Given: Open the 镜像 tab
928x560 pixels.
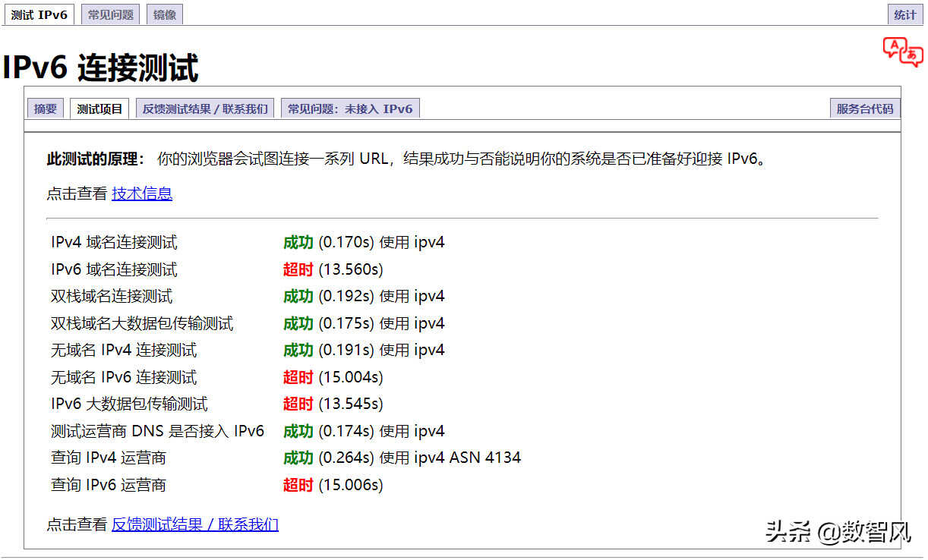Looking at the screenshot, I should coord(165,14).
